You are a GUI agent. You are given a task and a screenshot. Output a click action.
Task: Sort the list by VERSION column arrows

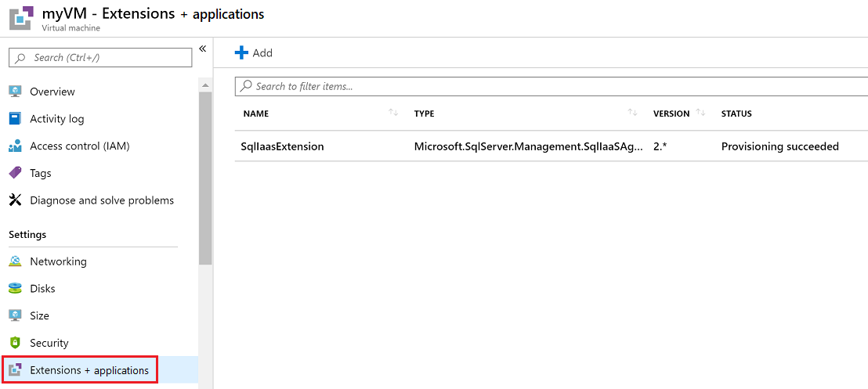click(x=700, y=113)
